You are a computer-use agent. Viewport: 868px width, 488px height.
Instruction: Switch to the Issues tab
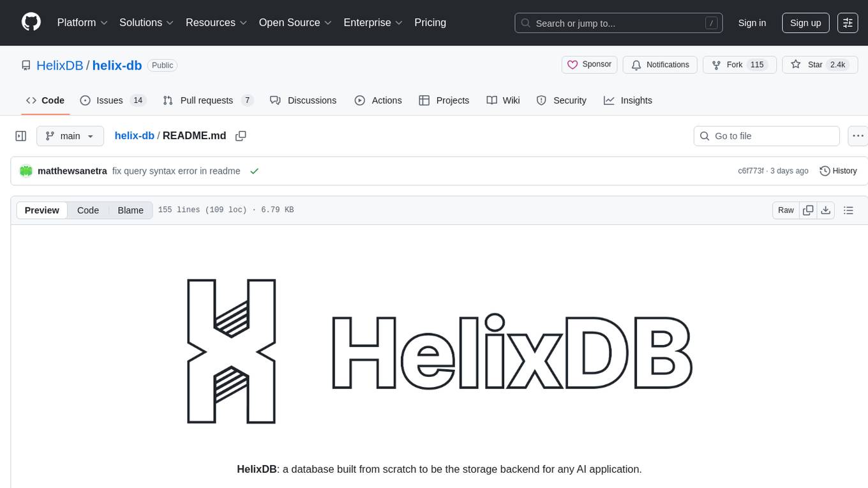pyautogui.click(x=113, y=100)
